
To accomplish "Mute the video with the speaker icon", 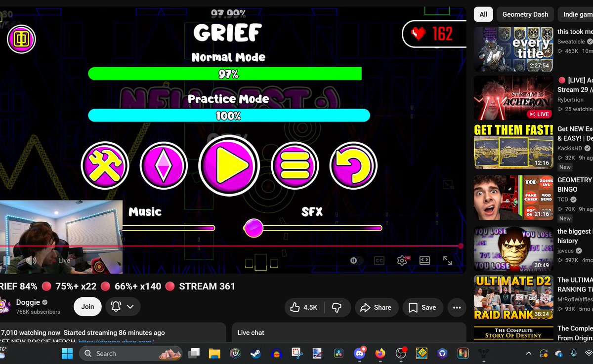I will [32, 260].
